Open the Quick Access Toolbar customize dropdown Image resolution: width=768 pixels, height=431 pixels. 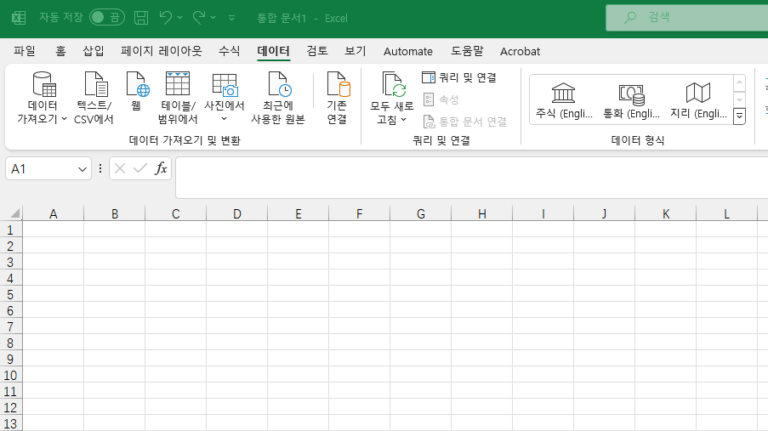point(232,18)
